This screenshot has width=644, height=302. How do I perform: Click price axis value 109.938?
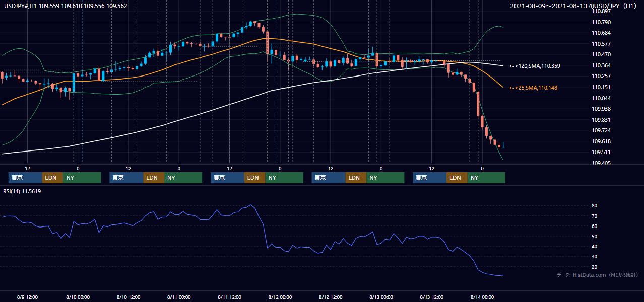(600, 109)
